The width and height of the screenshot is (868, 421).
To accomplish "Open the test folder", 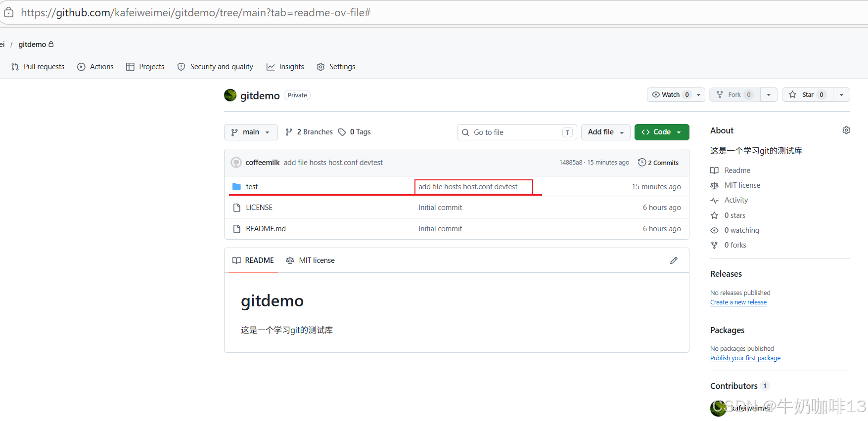I will (252, 187).
